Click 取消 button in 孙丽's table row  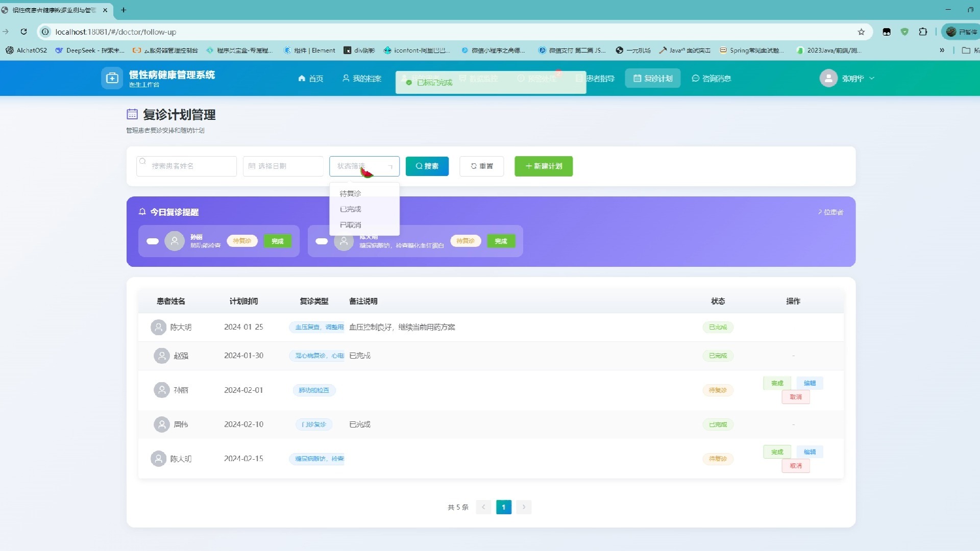coord(795,397)
